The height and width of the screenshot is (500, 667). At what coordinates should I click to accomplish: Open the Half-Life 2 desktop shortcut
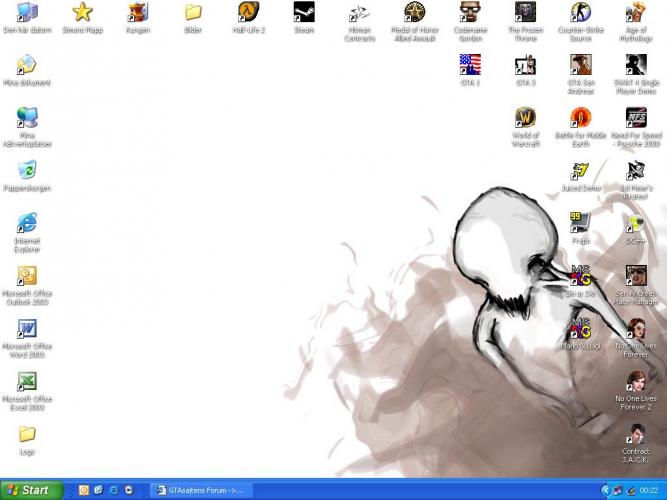coord(248,12)
